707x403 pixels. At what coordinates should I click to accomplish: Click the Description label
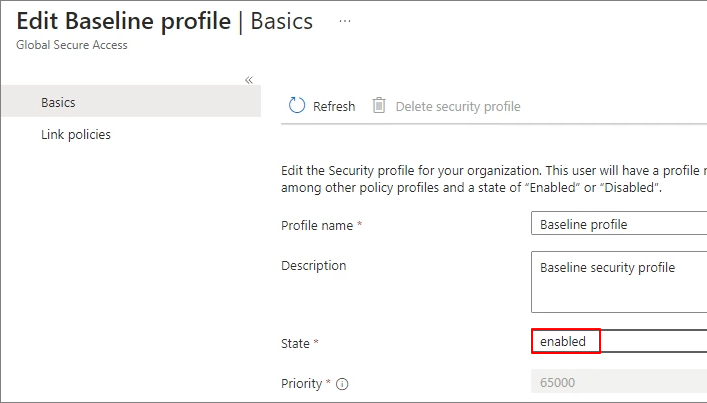[313, 266]
